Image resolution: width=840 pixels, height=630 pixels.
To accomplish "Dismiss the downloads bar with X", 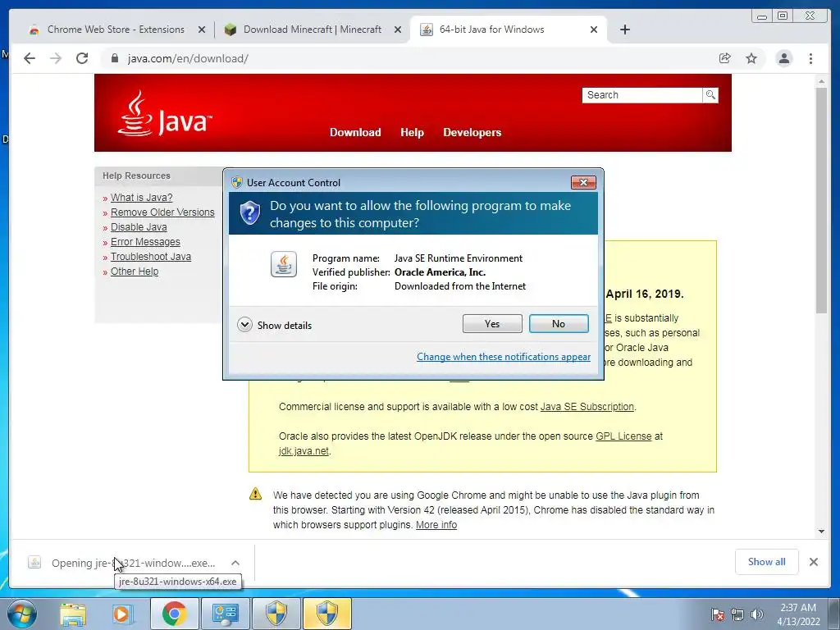I will (813, 562).
